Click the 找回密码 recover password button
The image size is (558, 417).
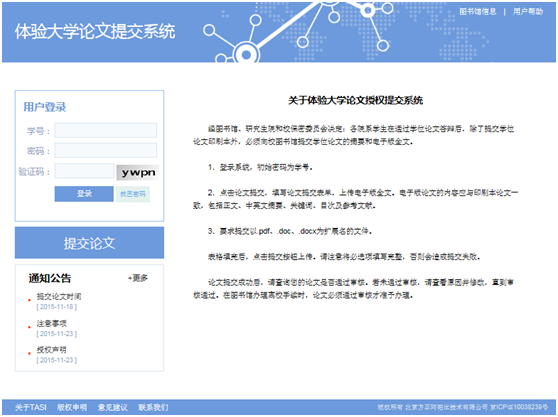pos(133,194)
